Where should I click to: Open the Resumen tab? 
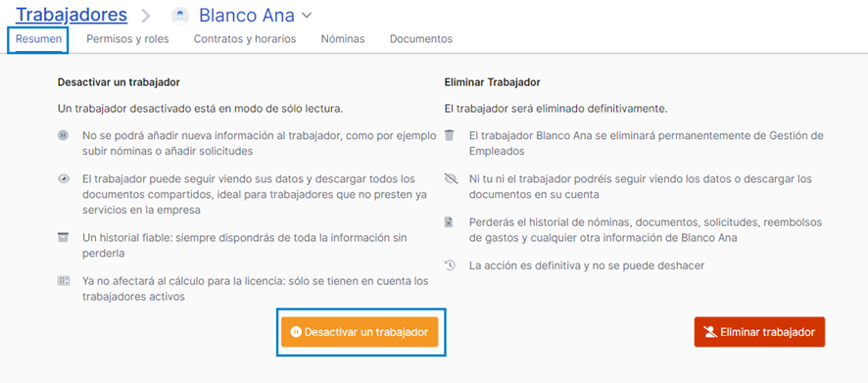coord(38,39)
